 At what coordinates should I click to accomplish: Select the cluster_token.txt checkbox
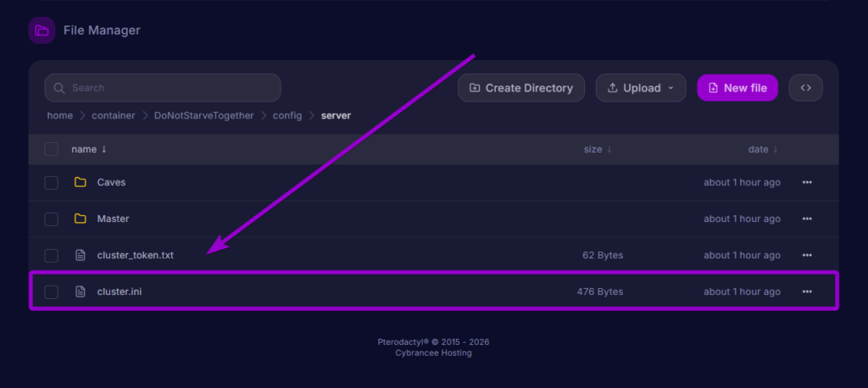pos(52,255)
